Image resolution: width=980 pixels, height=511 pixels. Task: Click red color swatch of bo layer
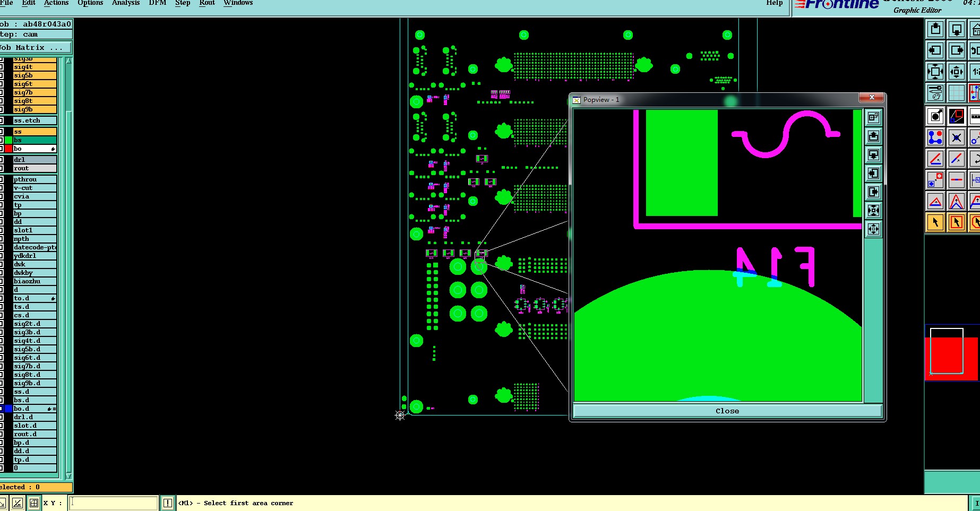pyautogui.click(x=8, y=149)
